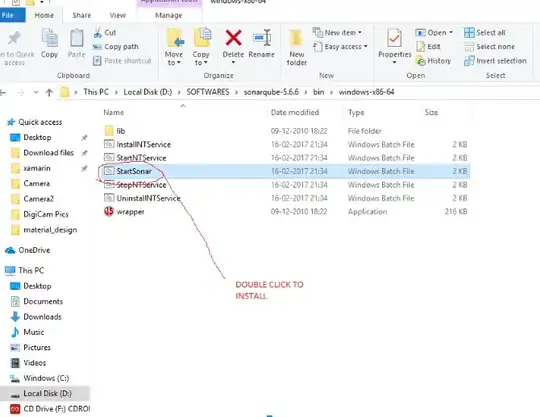Open material_design folder in sidebar
The width and height of the screenshot is (540, 417).
pyautogui.click(x=50, y=230)
